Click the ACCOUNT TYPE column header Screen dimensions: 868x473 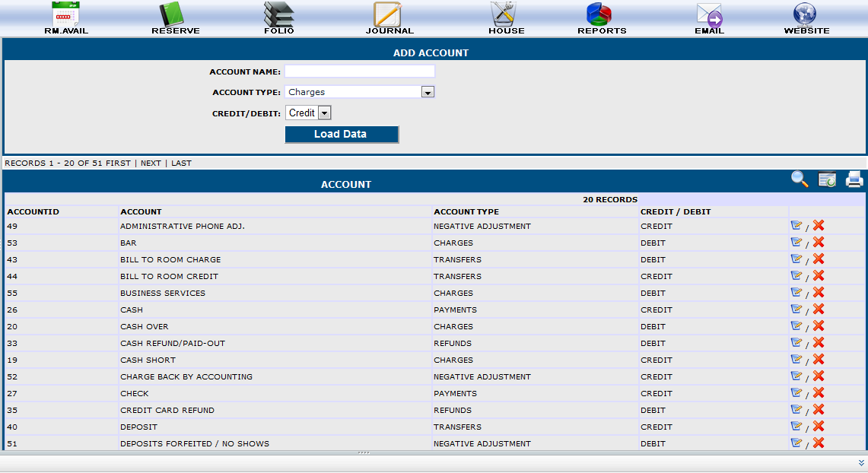(x=466, y=212)
